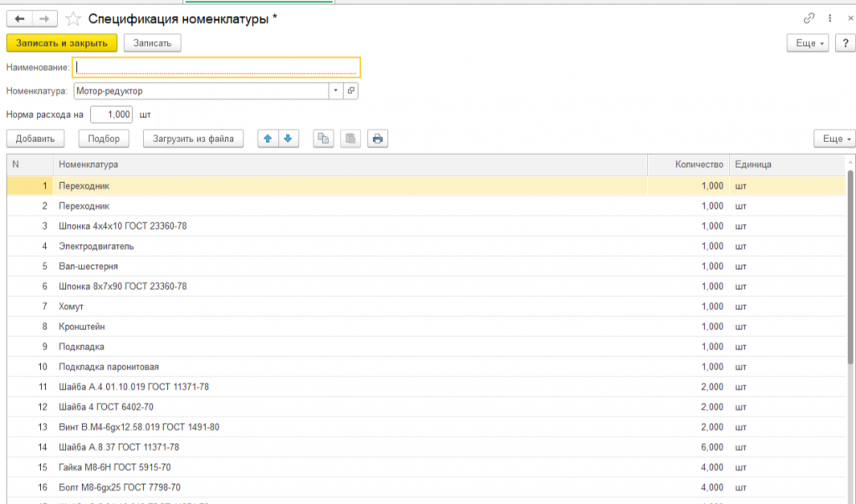856x504 pixels.
Task: Select the Вал-шестерня row
Action: 425,267
